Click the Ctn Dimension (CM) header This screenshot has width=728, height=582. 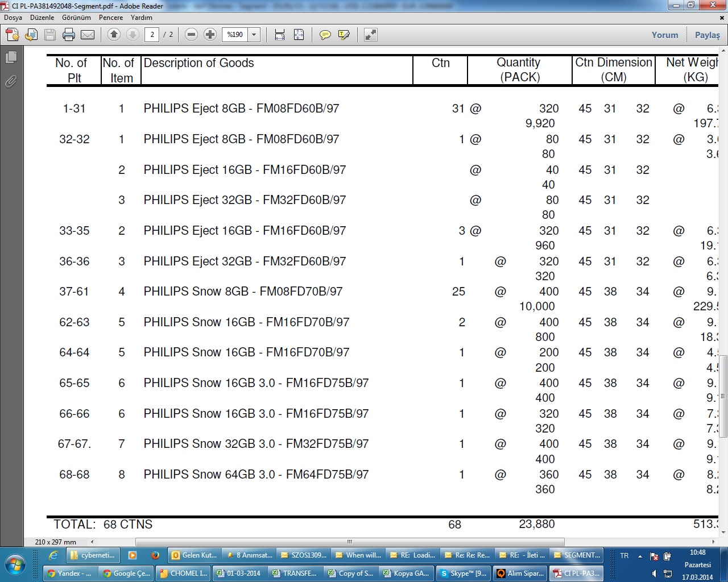pos(614,70)
